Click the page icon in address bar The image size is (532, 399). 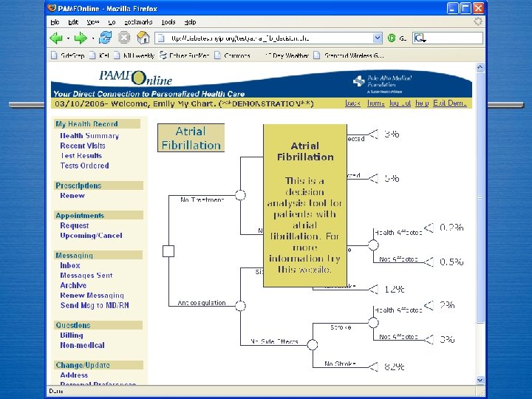pyautogui.click(x=162, y=38)
